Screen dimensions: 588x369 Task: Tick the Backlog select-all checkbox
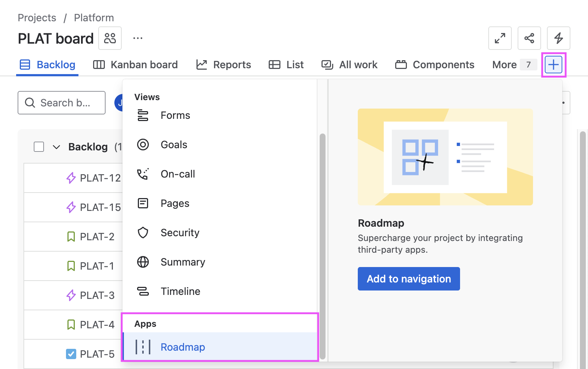click(39, 147)
